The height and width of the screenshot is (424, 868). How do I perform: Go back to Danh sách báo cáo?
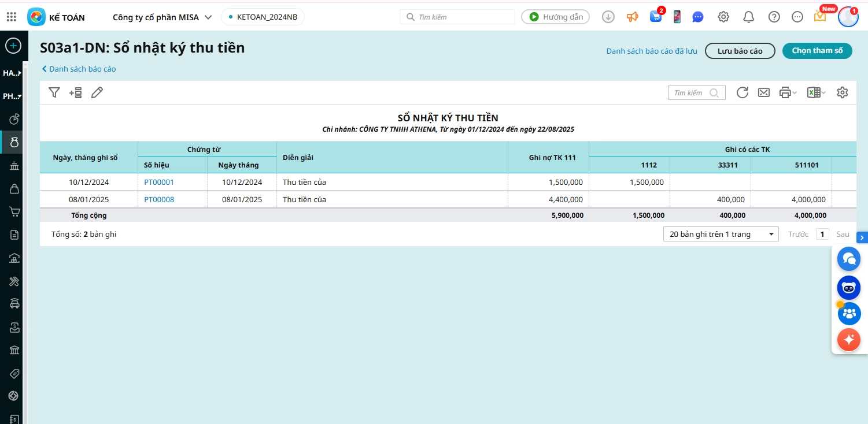[79, 69]
